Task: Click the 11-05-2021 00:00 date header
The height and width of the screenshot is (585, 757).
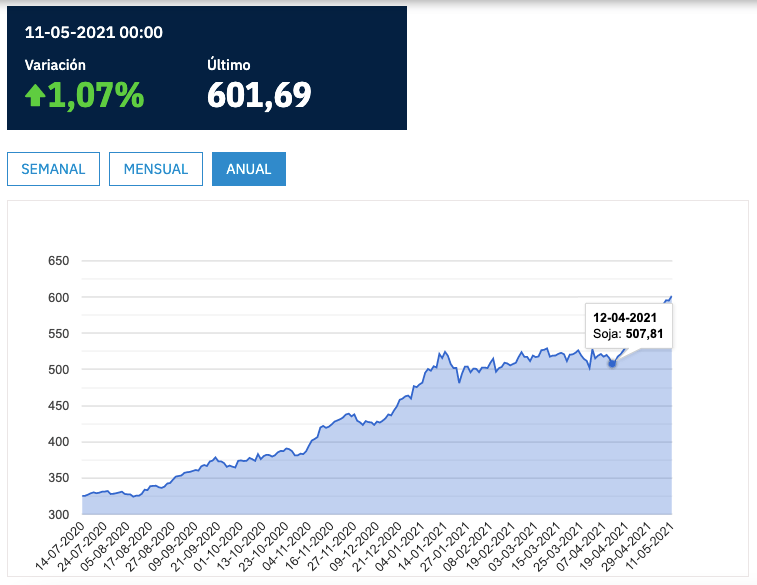Action: click(x=94, y=32)
